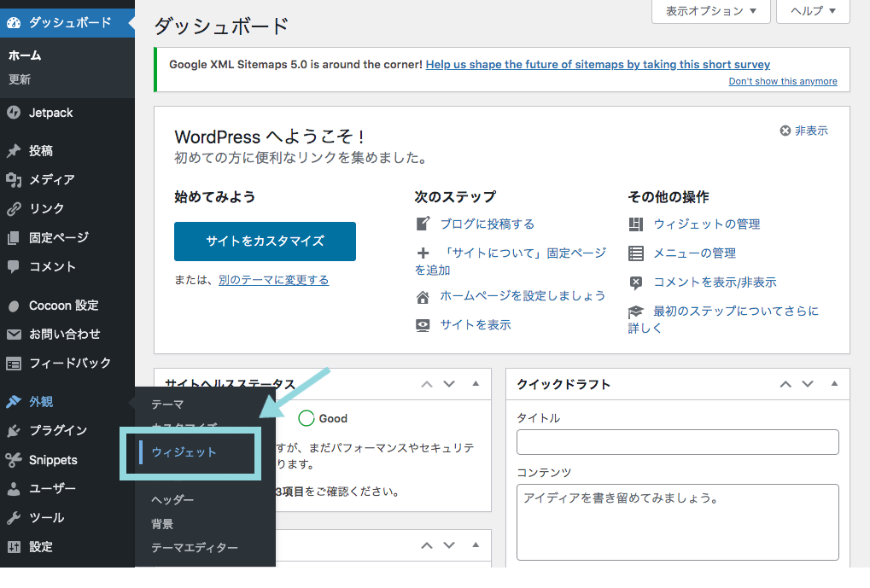
Task: Move サイトヘルスステータス panel up
Action: 427,384
